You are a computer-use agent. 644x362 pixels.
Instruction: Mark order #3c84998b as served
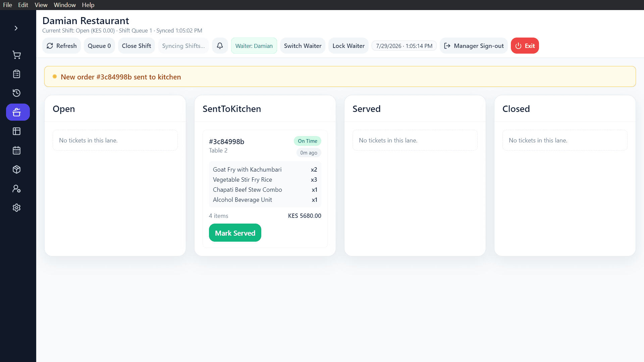click(x=235, y=233)
